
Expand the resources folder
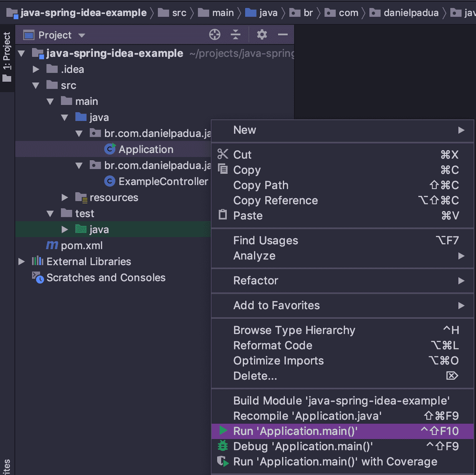[x=65, y=197]
